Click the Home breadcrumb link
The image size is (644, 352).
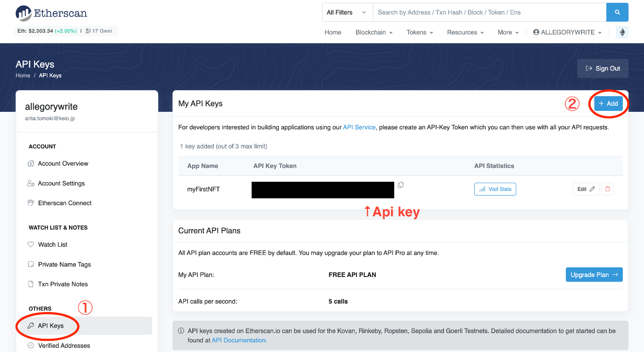23,75
